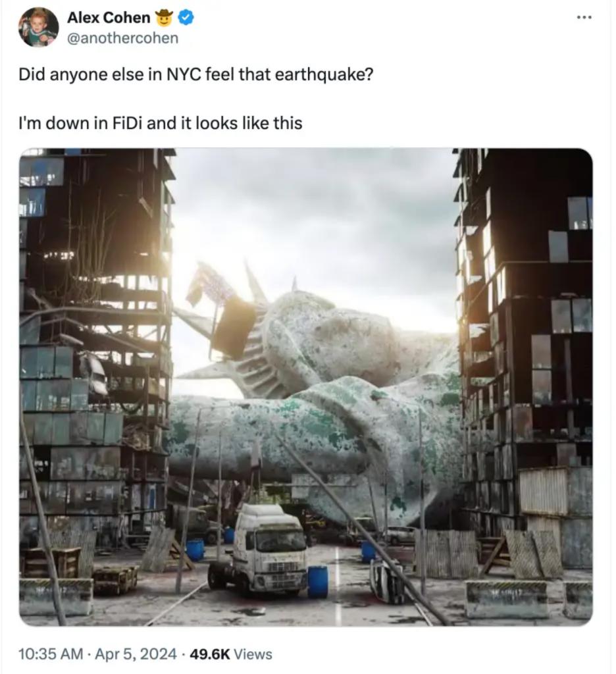Click the "I'm down in FiDi" text line
This screenshot has height=674, width=616.
pos(160,122)
